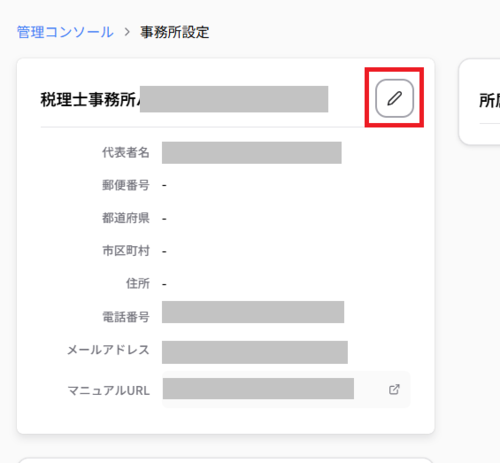Open the manual URL external link icon
500x463 pixels.
point(394,389)
